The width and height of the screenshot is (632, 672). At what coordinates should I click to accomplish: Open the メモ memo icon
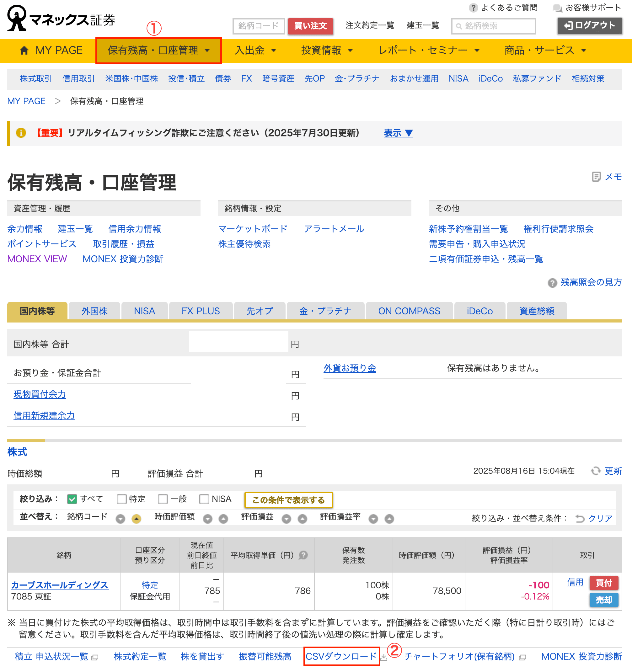(596, 177)
